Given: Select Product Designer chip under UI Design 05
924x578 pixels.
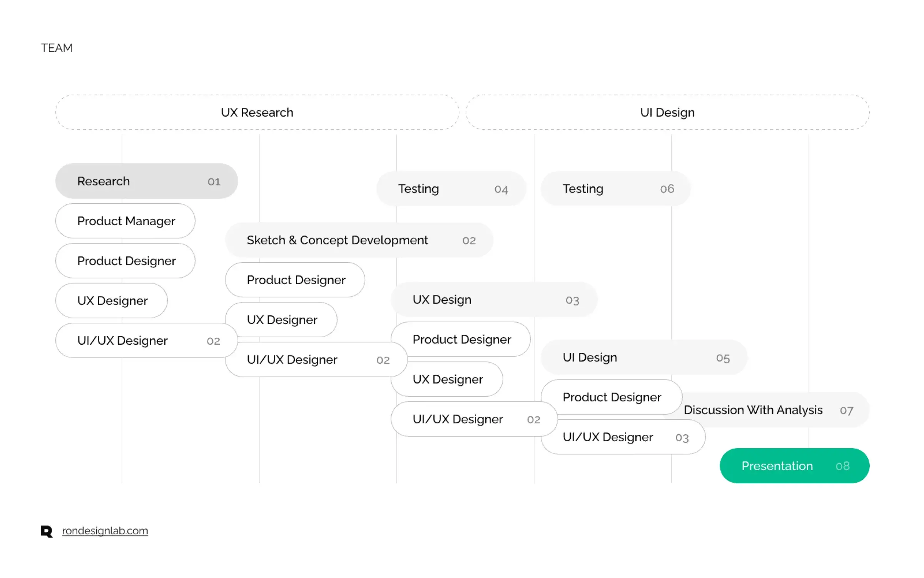Looking at the screenshot, I should [612, 397].
